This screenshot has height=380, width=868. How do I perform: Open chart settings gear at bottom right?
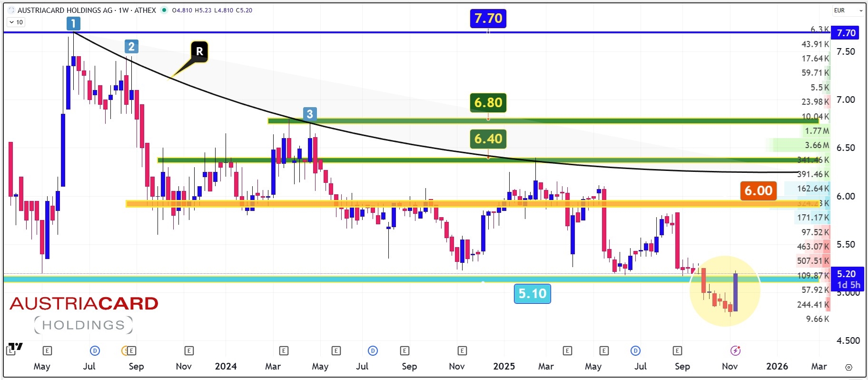coord(848,367)
